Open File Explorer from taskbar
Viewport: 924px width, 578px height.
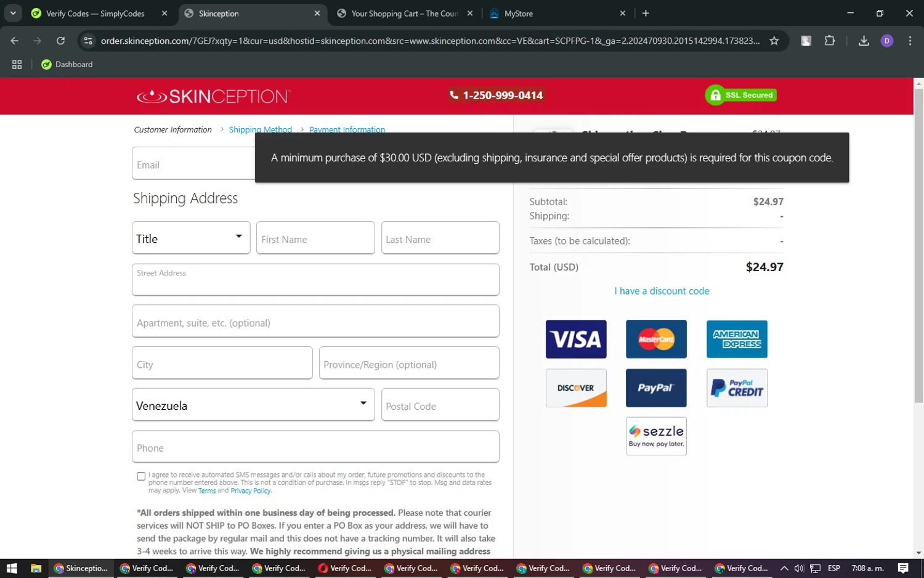pos(36,568)
